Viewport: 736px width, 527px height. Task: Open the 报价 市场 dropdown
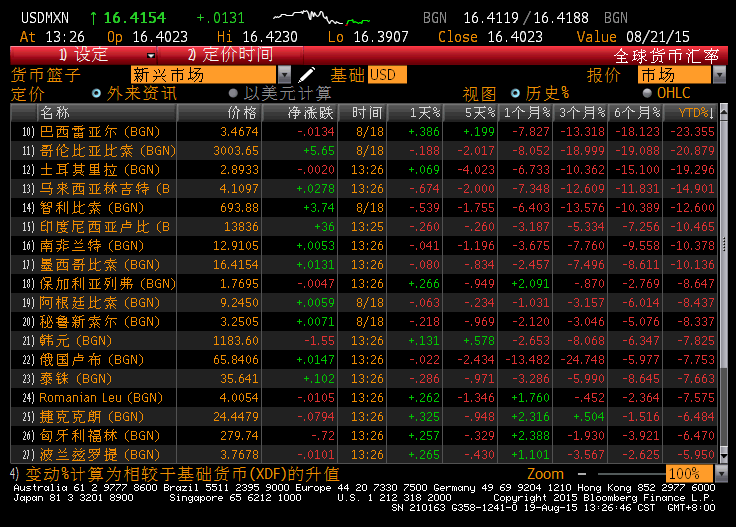[x=719, y=75]
